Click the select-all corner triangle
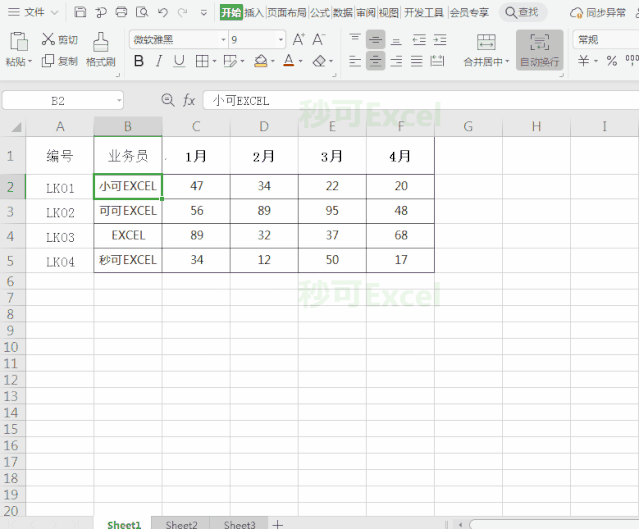The image size is (639, 529). click(16, 128)
